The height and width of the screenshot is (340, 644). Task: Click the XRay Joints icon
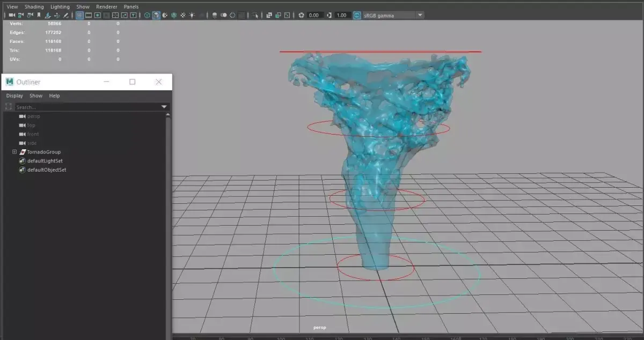287,15
